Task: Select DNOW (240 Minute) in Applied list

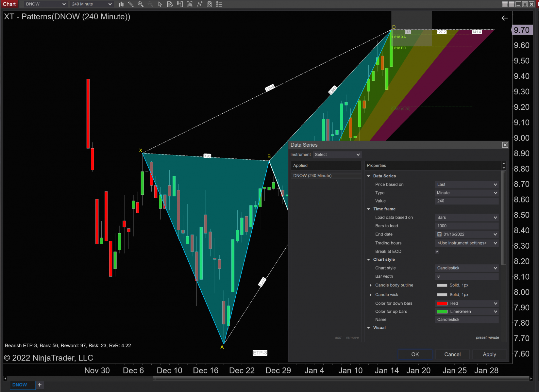Action: (326, 176)
